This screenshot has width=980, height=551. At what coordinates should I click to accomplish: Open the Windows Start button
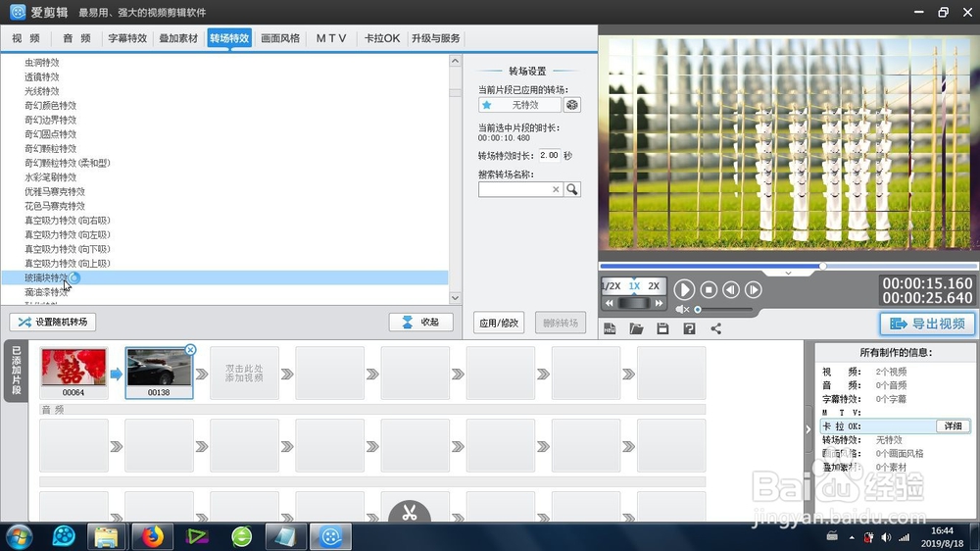[19, 536]
